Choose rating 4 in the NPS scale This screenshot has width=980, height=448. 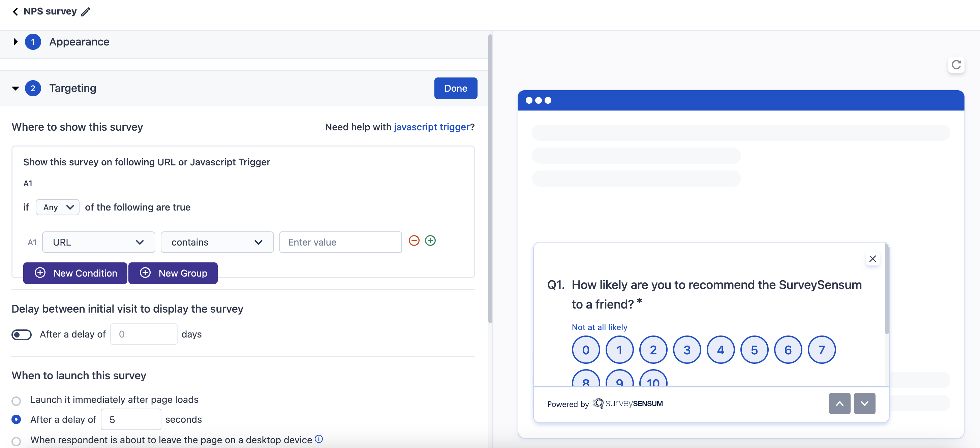721,350
